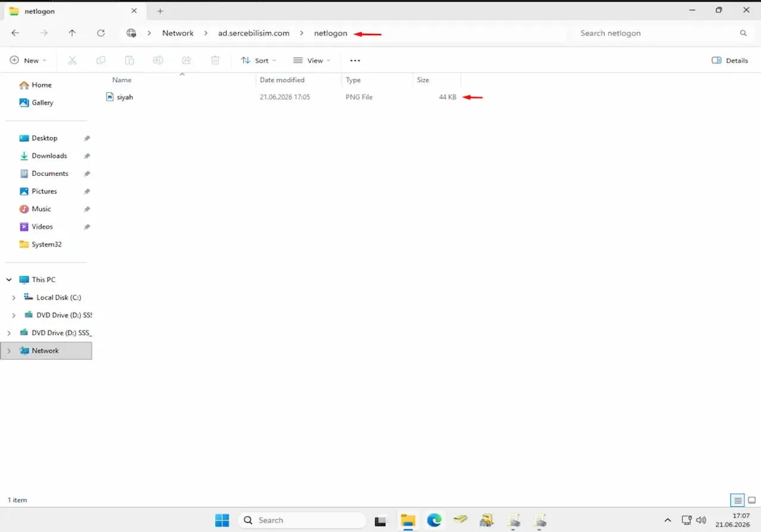Sort by Name column header
Image resolution: width=761 pixels, height=532 pixels.
[122, 80]
